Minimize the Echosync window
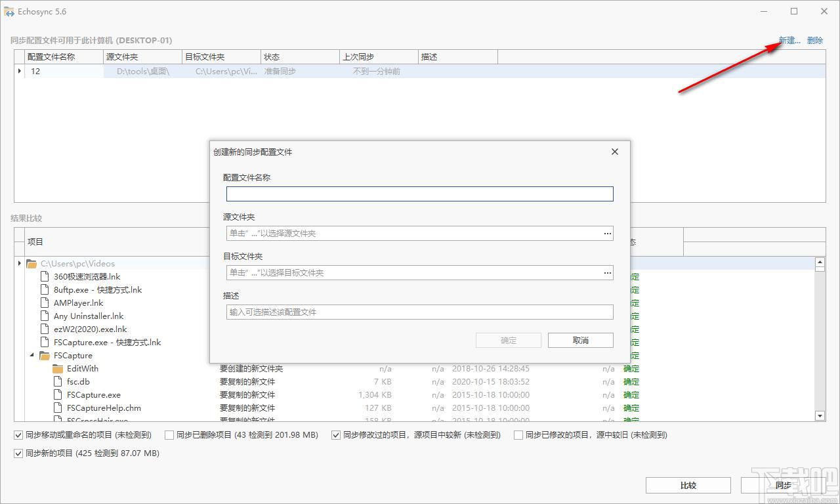 pyautogui.click(x=765, y=11)
